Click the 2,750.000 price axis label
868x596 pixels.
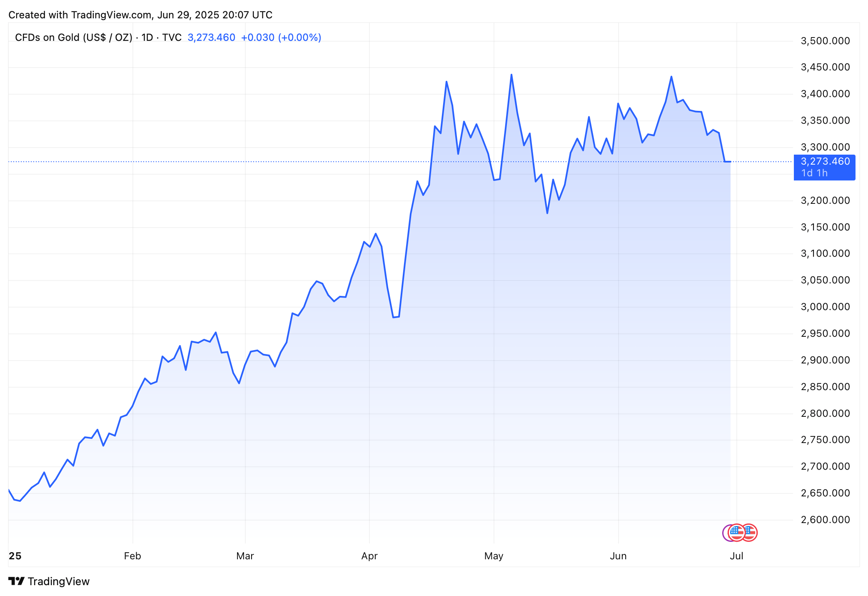pos(825,440)
